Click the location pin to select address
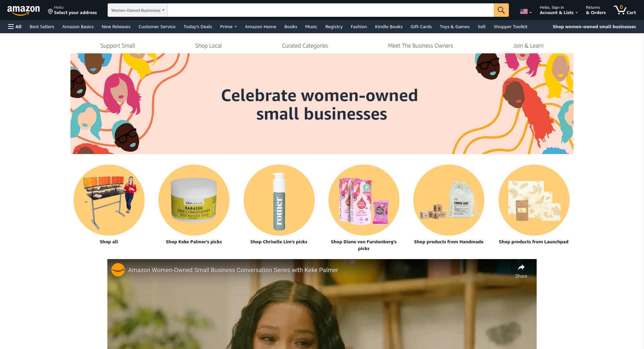Viewport: 644px width, 349px height. (x=50, y=12)
